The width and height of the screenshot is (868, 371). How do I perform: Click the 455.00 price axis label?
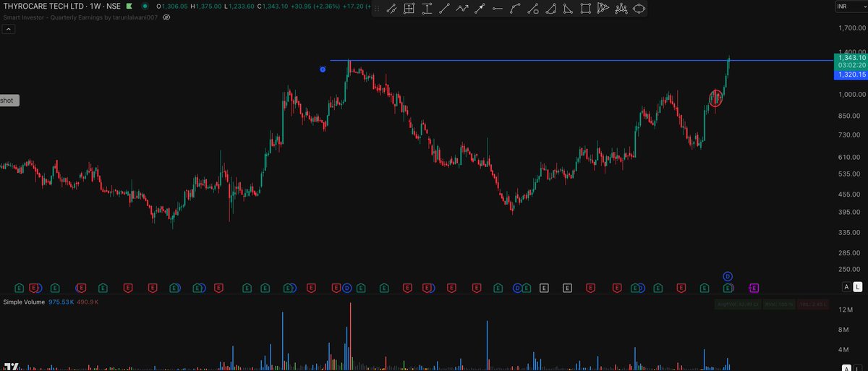pyautogui.click(x=851, y=195)
